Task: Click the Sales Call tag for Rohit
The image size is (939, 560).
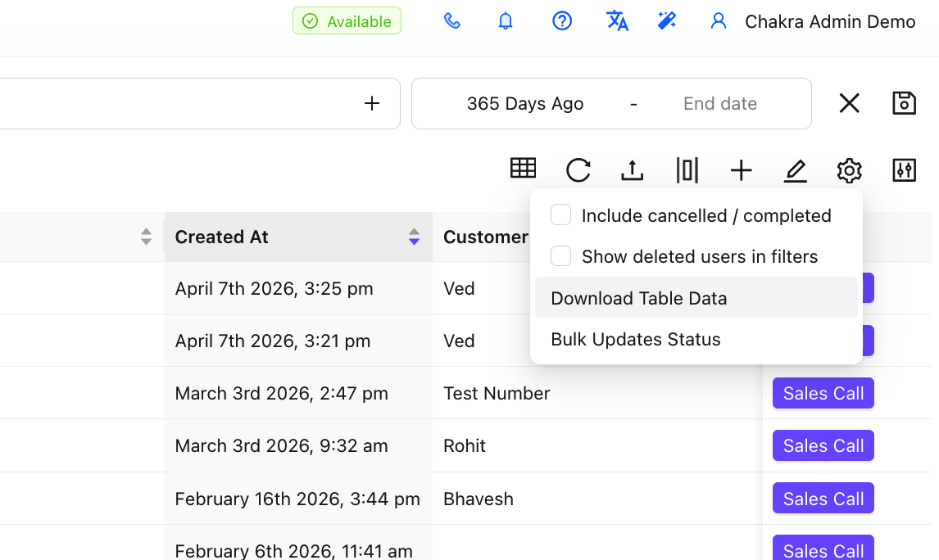Action: 823,446
